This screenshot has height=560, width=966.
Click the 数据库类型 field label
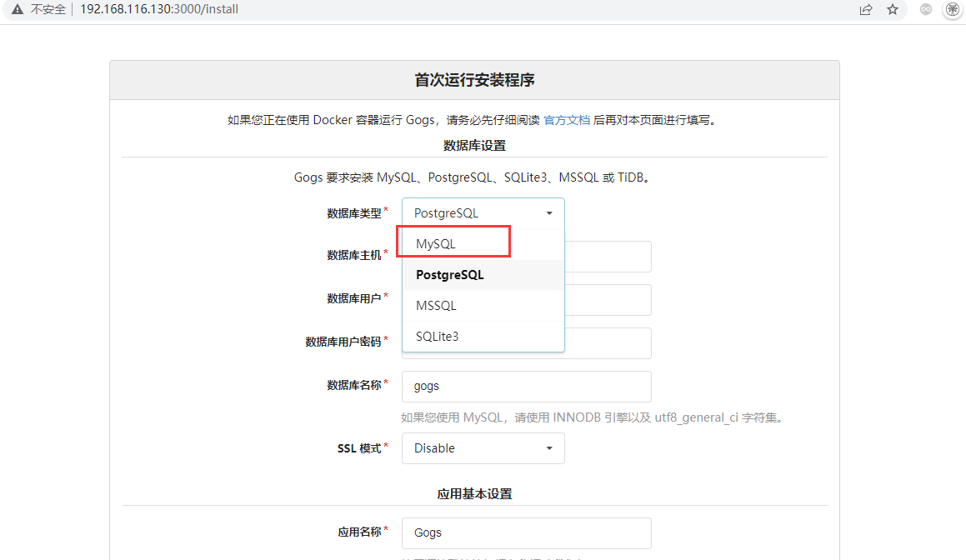pyautogui.click(x=354, y=213)
